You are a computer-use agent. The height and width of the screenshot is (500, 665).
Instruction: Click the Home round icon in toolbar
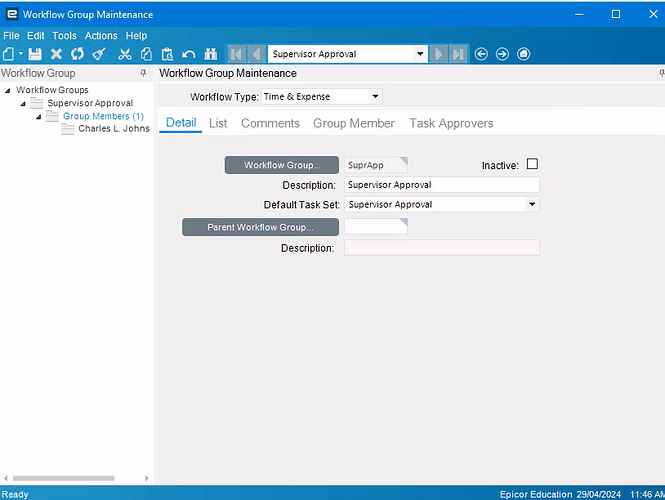pos(523,54)
